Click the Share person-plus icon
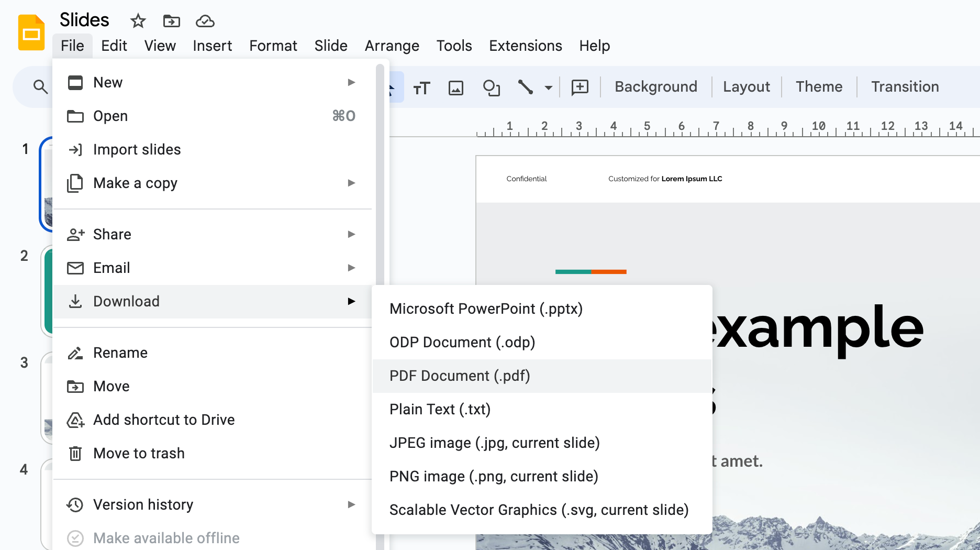980x550 pixels. (x=75, y=234)
